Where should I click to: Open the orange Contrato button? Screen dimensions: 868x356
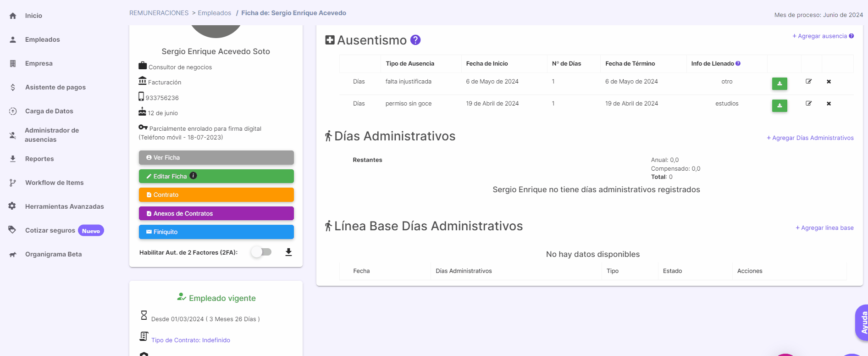click(216, 195)
